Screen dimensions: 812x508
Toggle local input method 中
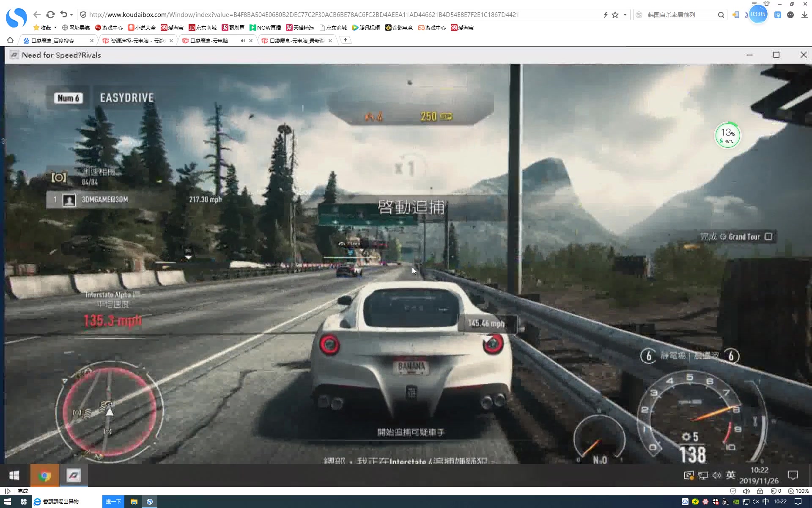(766, 502)
